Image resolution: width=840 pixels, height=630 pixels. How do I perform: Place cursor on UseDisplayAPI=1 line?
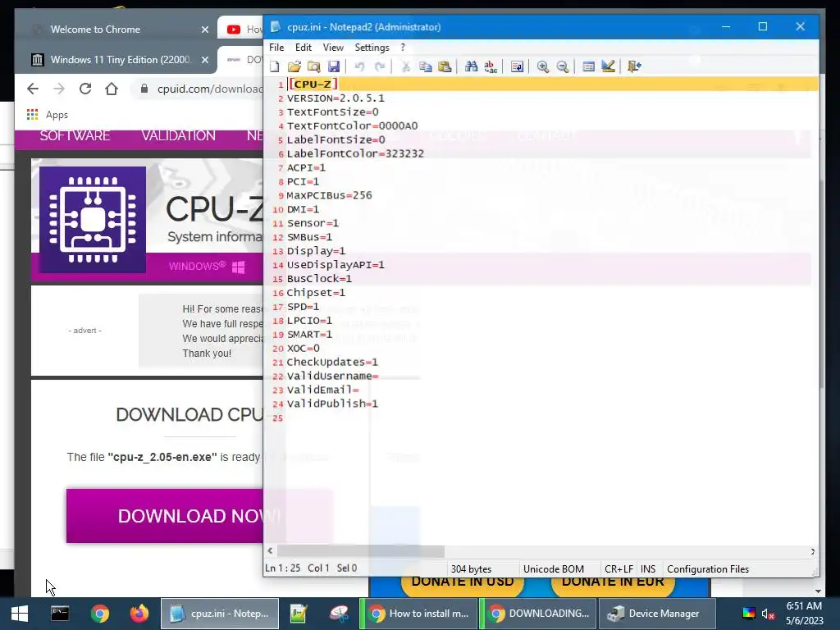[x=336, y=265]
